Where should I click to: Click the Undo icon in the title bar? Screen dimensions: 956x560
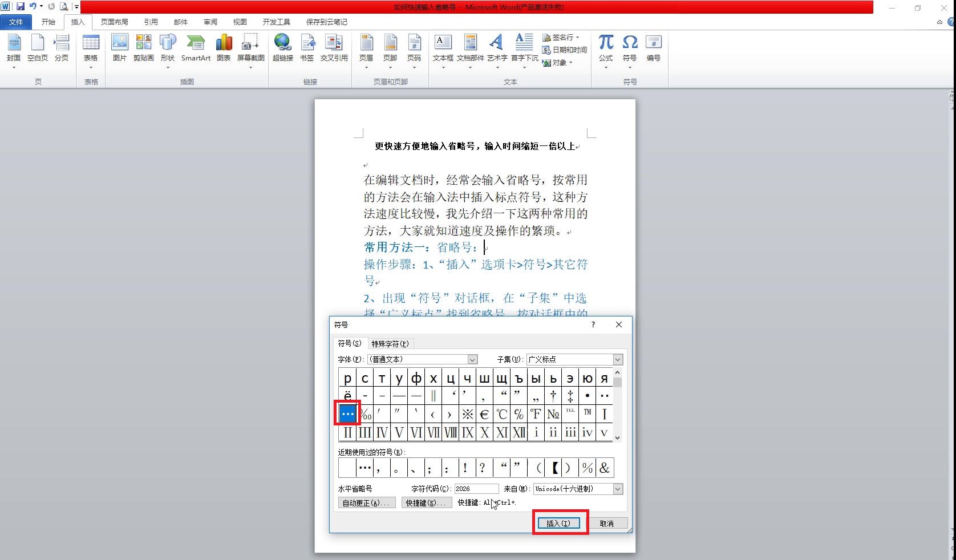(33, 7)
